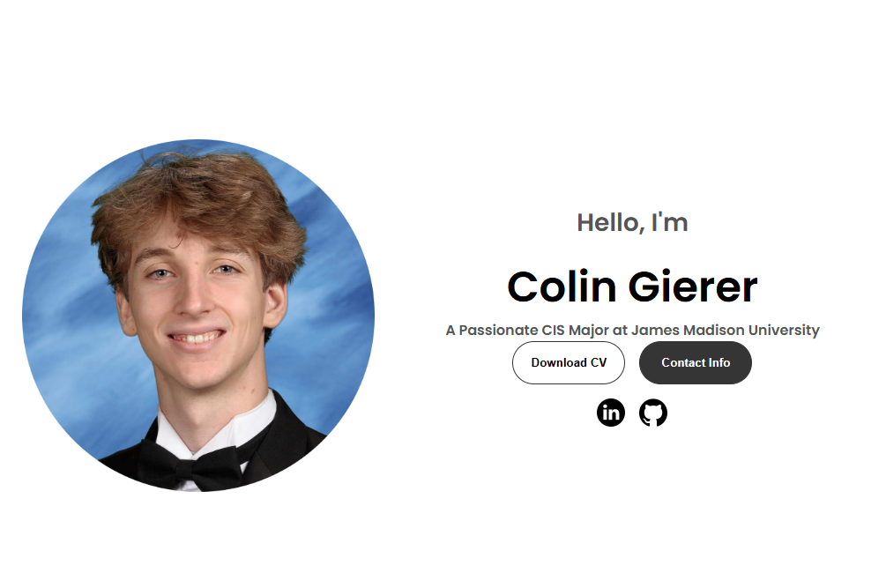This screenshot has width=886, height=588.
Task: Click the word "University" in subtitle
Action: 784,330
